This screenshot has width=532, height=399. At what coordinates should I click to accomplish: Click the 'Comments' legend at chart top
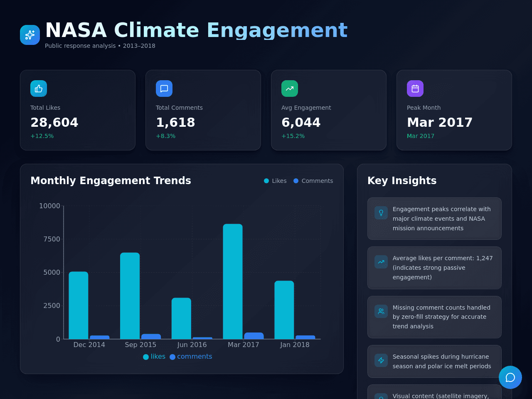313,181
